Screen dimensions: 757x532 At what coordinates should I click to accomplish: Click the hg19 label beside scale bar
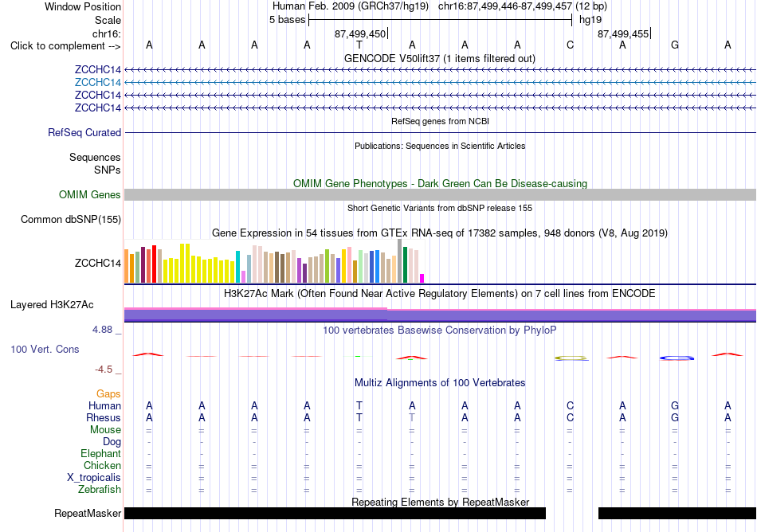tap(590, 20)
